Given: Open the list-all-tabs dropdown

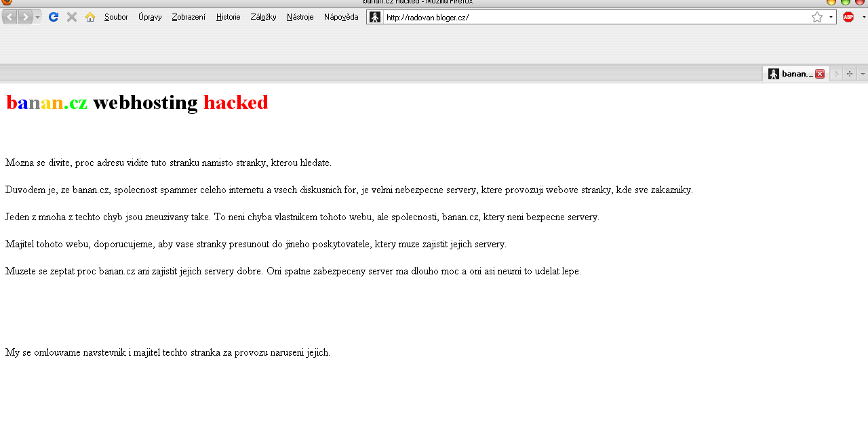Looking at the screenshot, I should pyautogui.click(x=863, y=74).
